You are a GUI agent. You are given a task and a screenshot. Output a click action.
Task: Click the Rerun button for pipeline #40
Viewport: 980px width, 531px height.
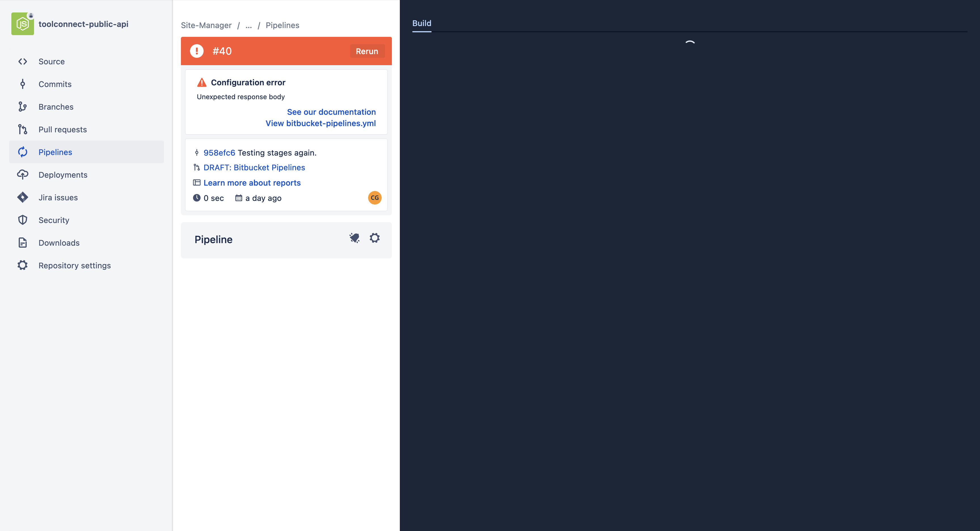point(367,51)
